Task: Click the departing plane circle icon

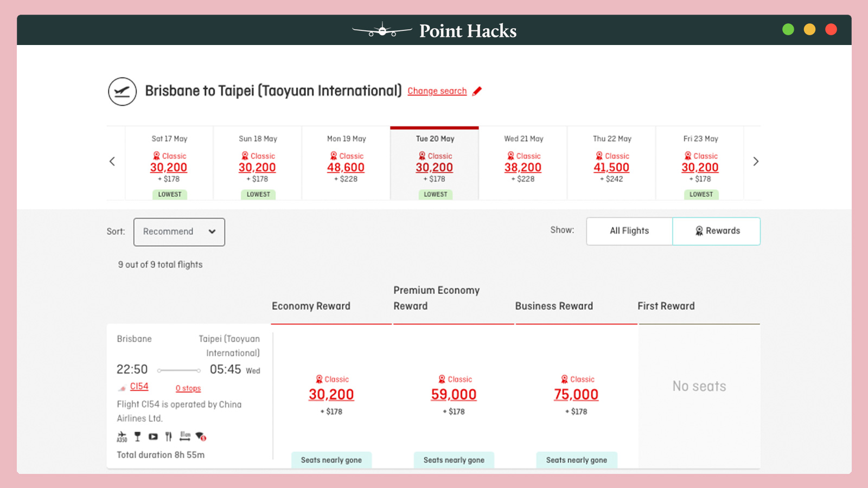Action: 122,91
